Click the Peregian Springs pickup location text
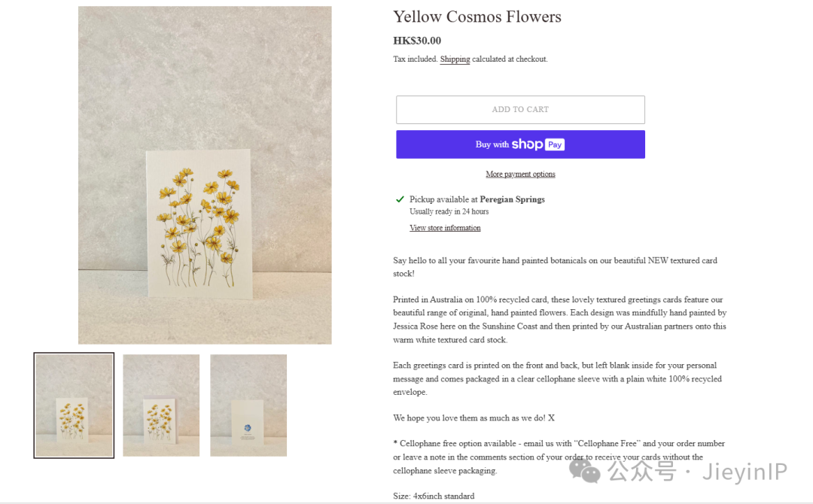The width and height of the screenshot is (813, 504). point(512,199)
